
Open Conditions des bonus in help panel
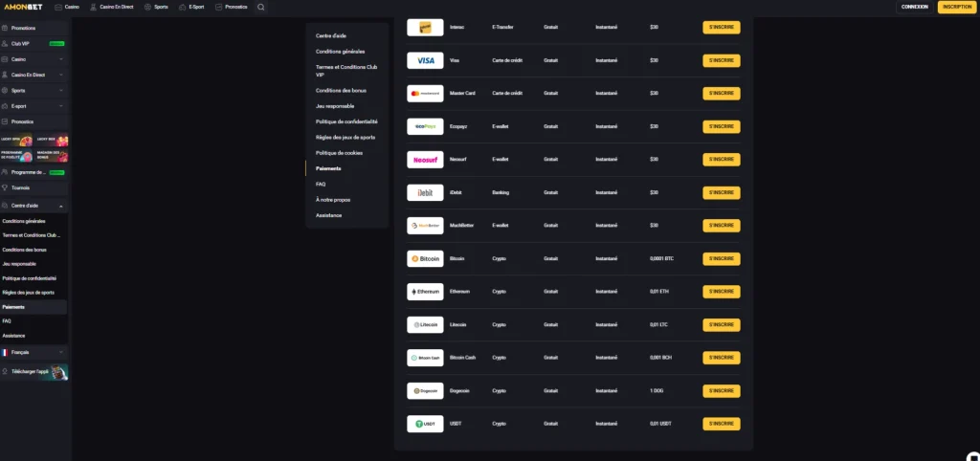point(342,91)
